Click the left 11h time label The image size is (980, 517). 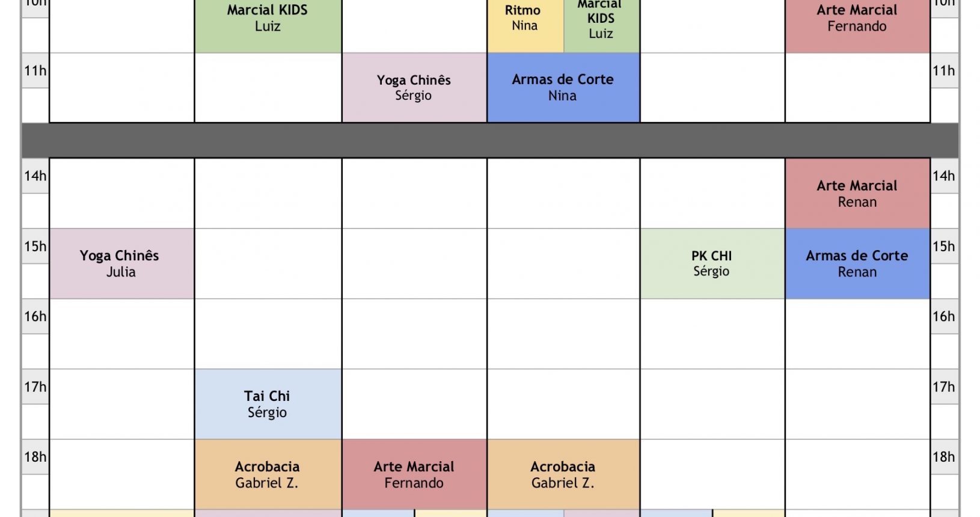pos(35,71)
